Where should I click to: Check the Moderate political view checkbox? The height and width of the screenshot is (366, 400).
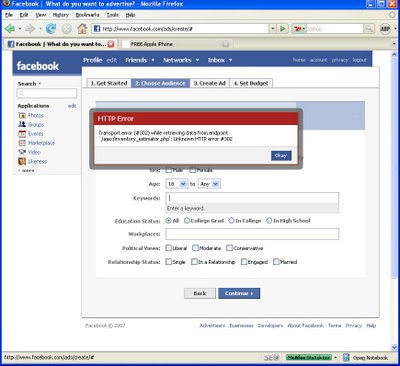[x=195, y=248]
